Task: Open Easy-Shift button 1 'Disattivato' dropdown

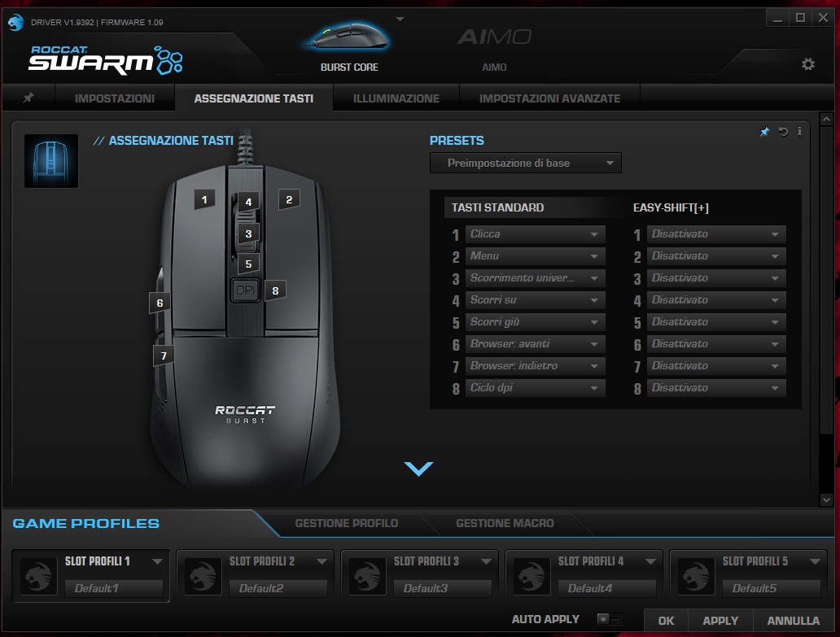Action: click(716, 234)
